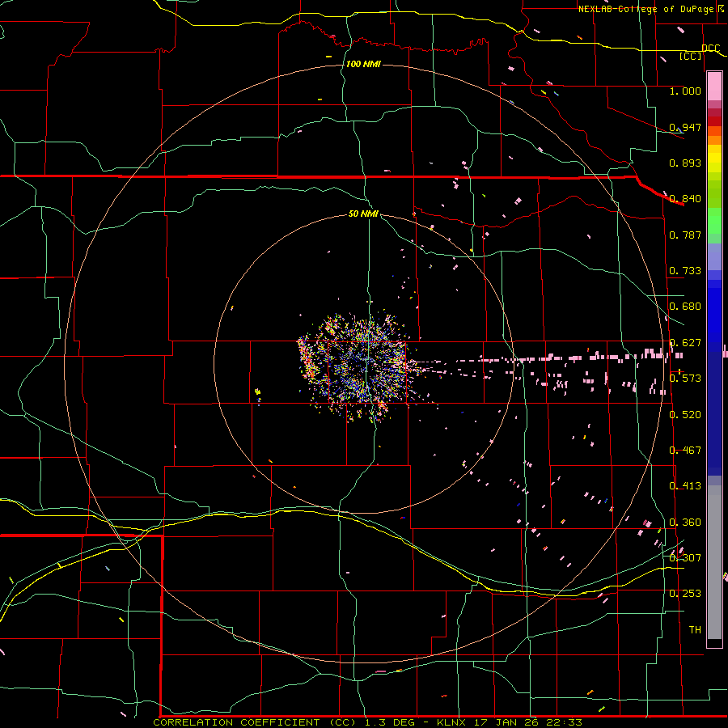This screenshot has height=728, width=728.
Task: Click the "0.627" legend value
Action: [x=685, y=343]
